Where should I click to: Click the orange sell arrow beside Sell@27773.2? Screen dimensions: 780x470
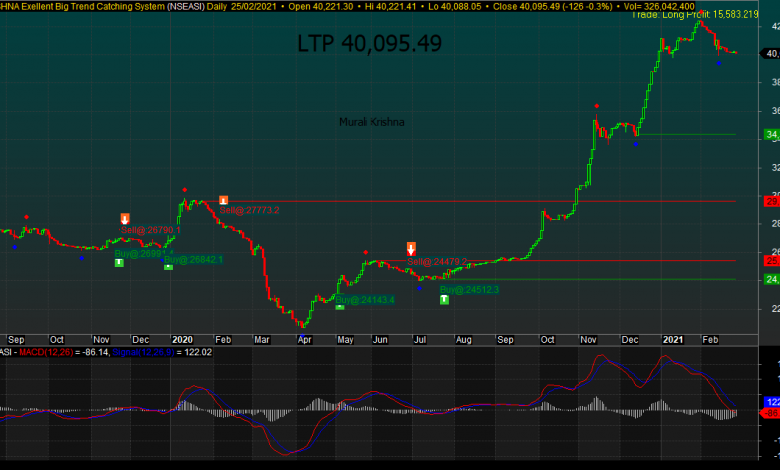(223, 200)
